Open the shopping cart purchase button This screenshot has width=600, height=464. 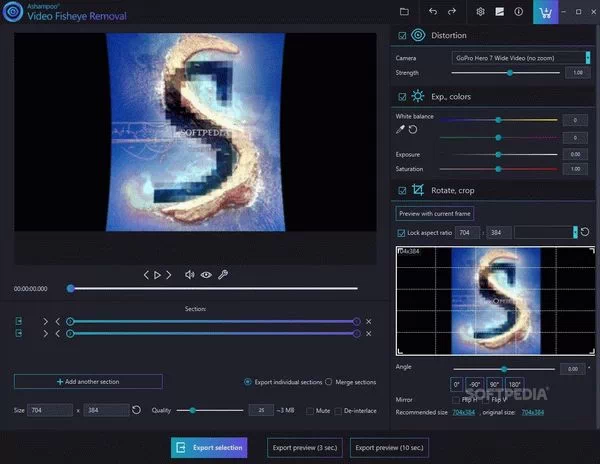point(545,13)
